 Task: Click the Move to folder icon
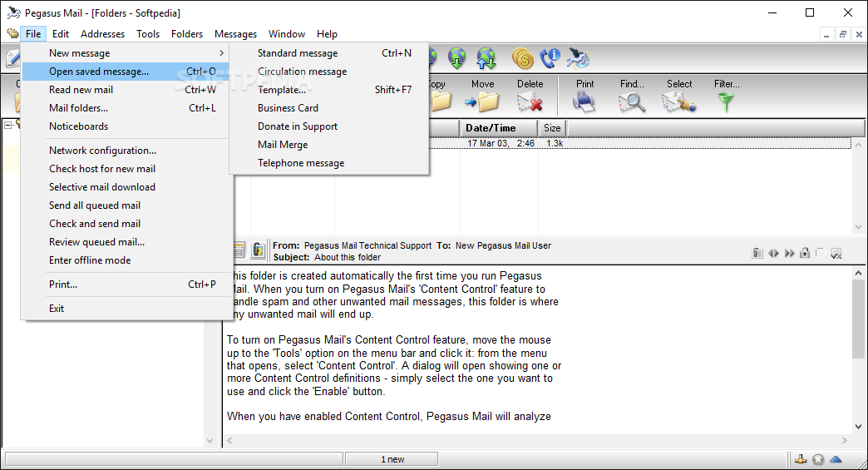(482, 102)
